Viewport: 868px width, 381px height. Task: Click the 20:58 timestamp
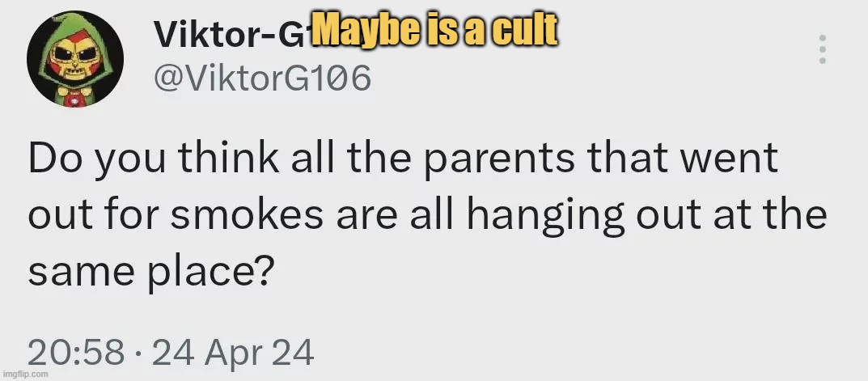click(76, 353)
